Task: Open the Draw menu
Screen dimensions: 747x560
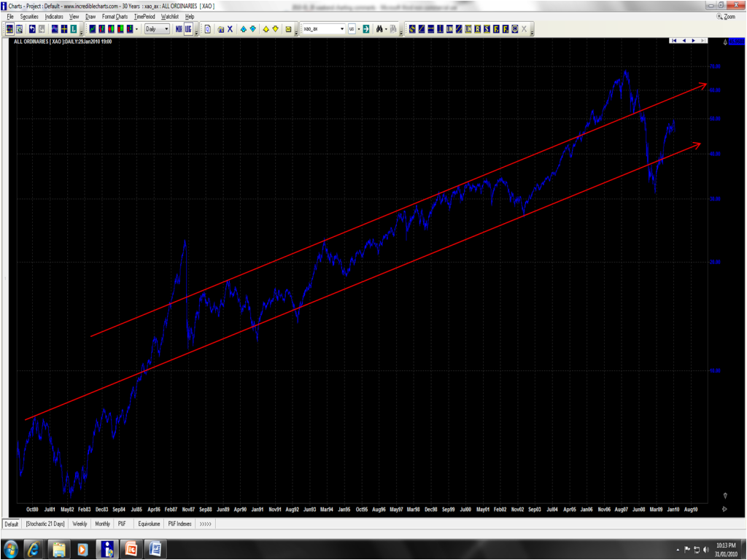Action: (90, 17)
